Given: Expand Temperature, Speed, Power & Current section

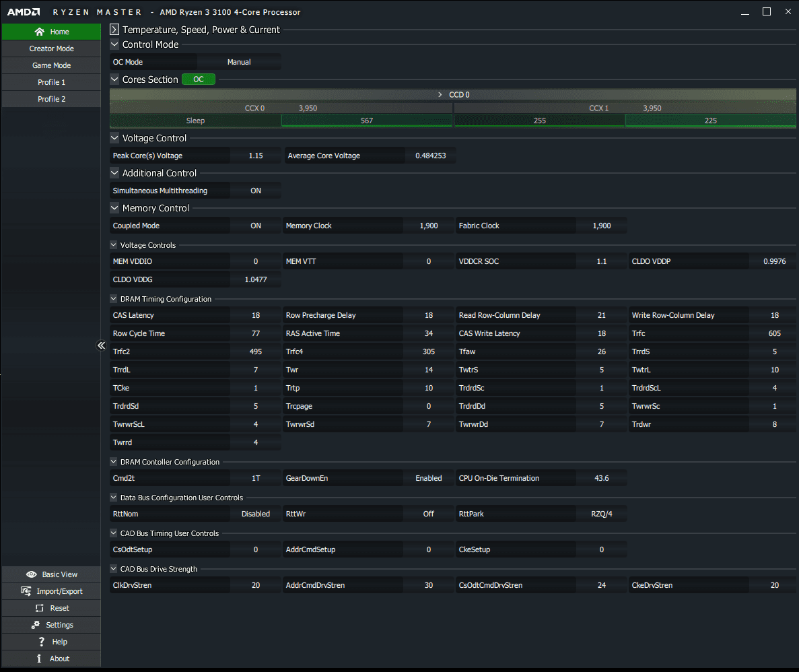Looking at the screenshot, I should tap(114, 30).
